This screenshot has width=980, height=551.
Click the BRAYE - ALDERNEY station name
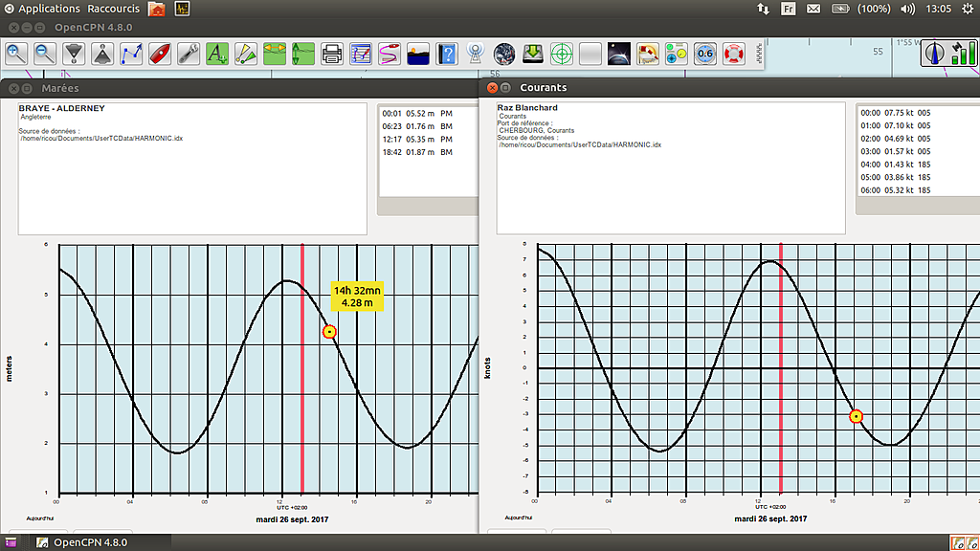(x=62, y=108)
